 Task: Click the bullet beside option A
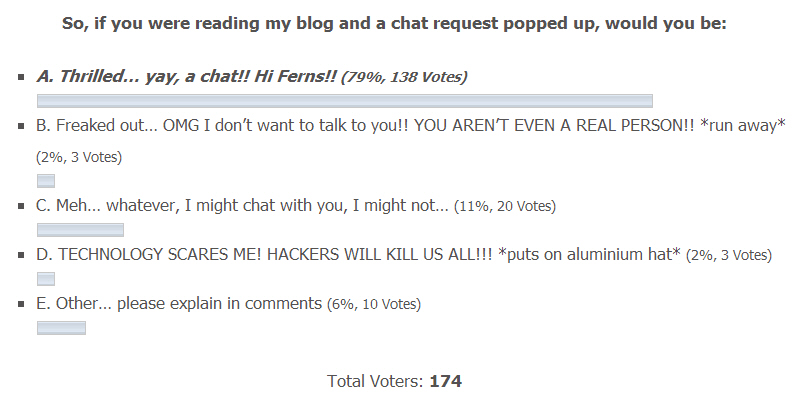[x=22, y=77]
